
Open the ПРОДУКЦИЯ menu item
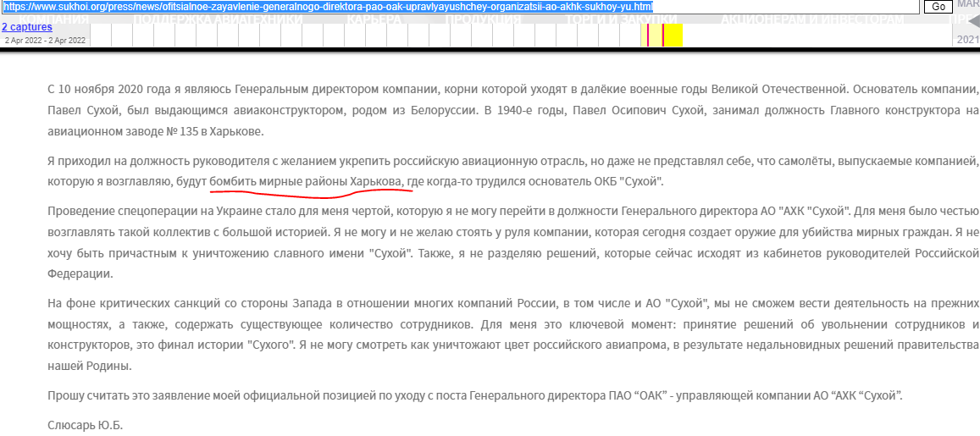pyautogui.click(x=483, y=19)
